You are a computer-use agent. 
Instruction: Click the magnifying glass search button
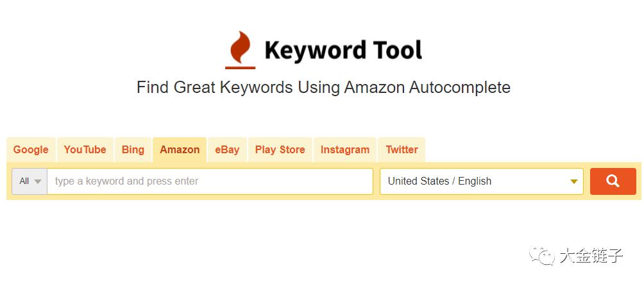(x=613, y=181)
